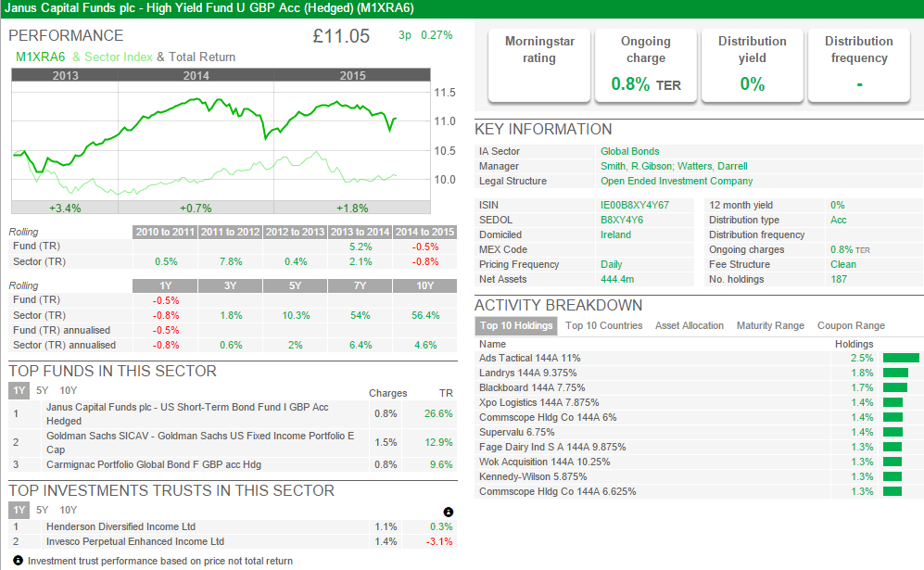Screen dimensions: 924x570
Task: Click the Landrys 144A 9.375% holding bar
Action: tap(895, 373)
